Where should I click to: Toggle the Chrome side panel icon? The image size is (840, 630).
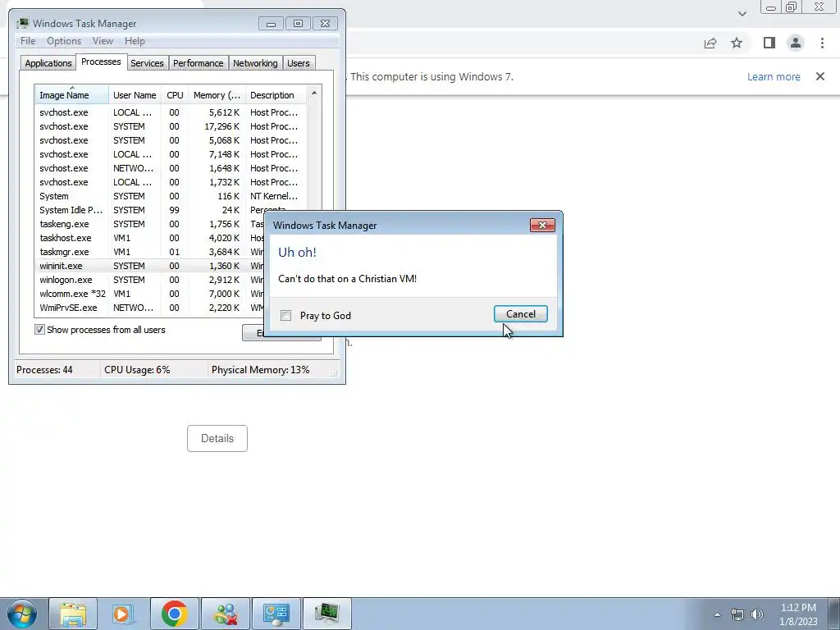point(769,43)
